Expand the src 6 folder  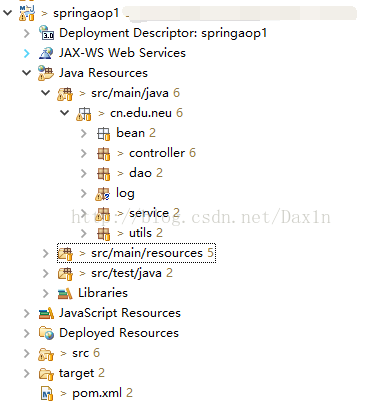27,353
